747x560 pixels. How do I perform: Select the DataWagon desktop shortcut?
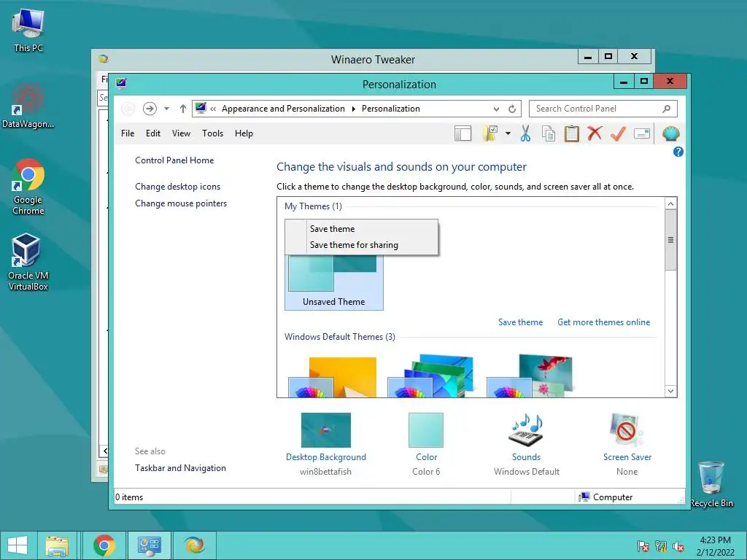pos(28,106)
